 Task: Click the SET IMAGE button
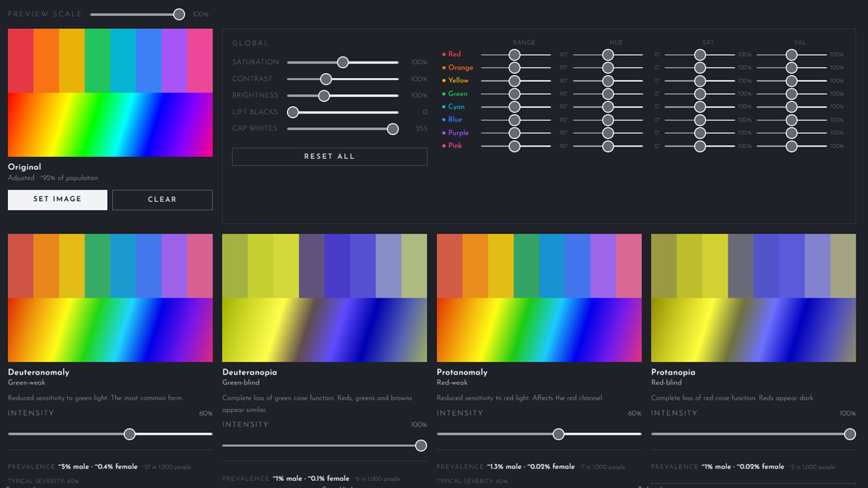[x=57, y=200]
